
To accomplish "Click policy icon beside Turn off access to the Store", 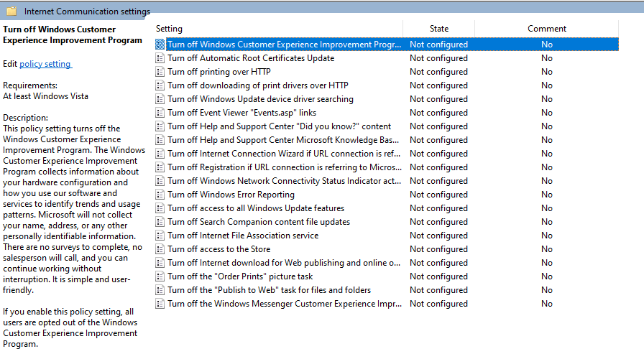I will coord(160,249).
